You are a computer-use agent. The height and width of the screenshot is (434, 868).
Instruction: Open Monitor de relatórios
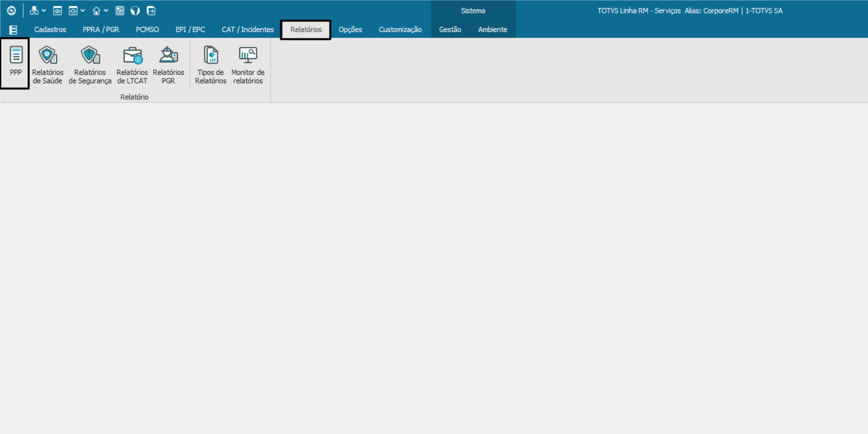tap(248, 65)
